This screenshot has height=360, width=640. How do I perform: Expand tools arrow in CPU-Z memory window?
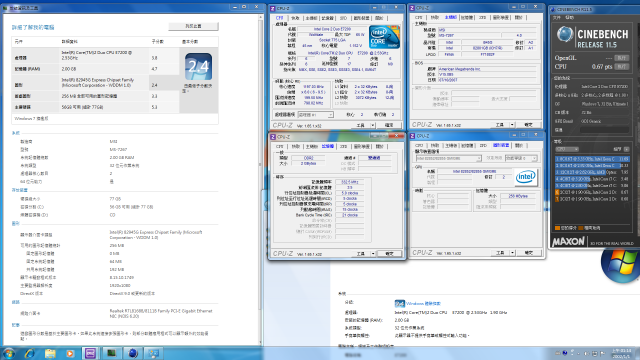pyautogui.click(x=373, y=254)
